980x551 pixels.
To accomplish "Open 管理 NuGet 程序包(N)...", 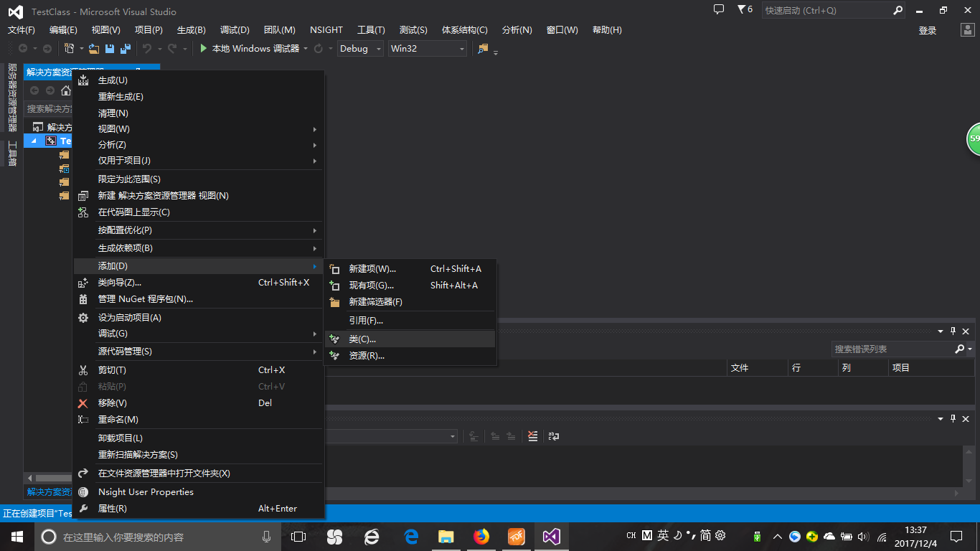I will [199, 298].
